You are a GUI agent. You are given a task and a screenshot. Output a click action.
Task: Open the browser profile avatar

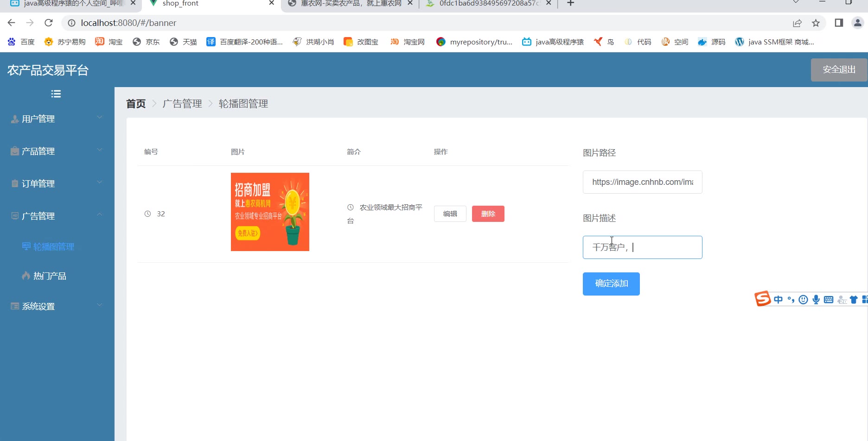[857, 23]
